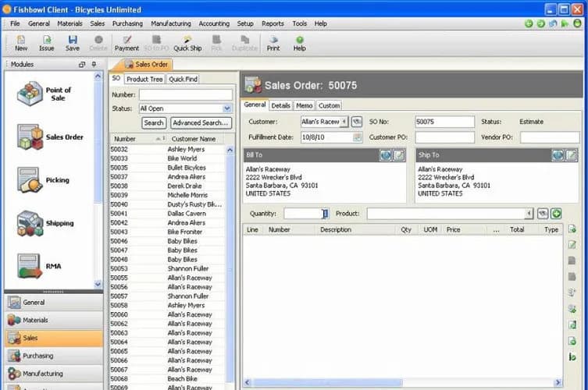Select the Purchasing module group
This screenshot has width=588, height=390.
tap(54, 356)
